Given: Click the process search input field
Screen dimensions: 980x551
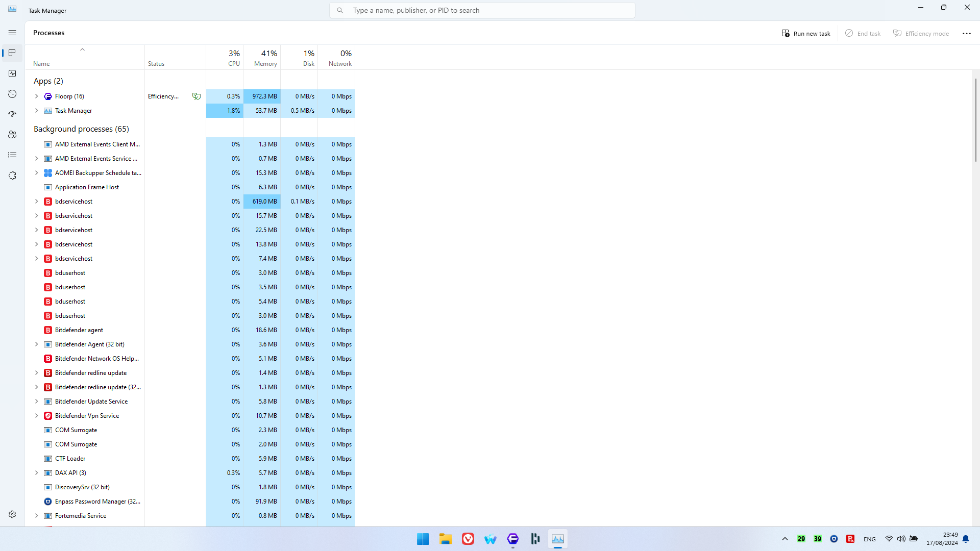Looking at the screenshot, I should tap(482, 10).
